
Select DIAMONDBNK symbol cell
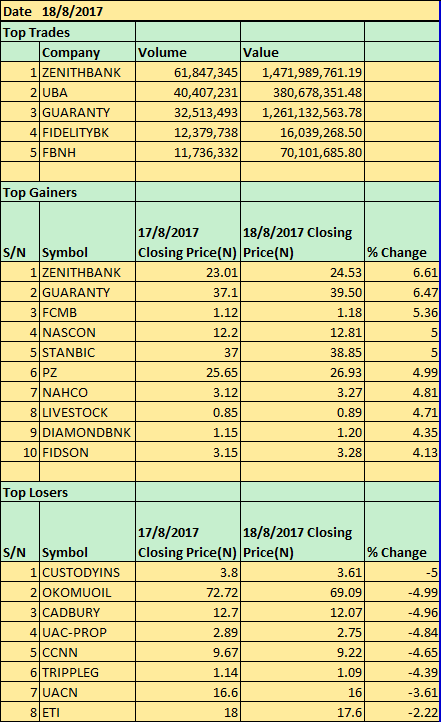(88, 433)
